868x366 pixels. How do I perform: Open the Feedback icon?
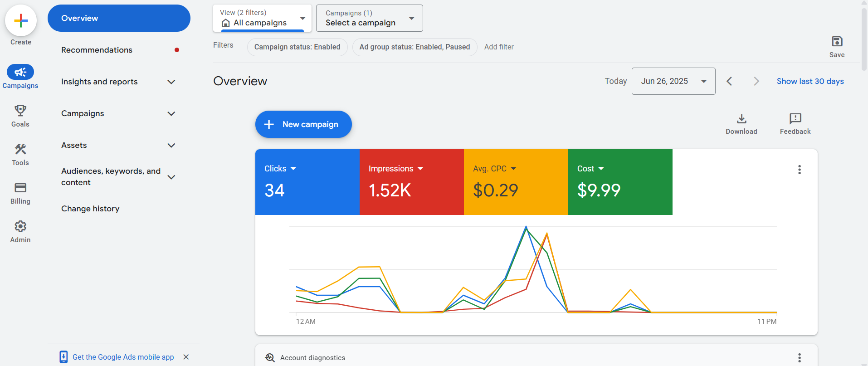(x=795, y=118)
